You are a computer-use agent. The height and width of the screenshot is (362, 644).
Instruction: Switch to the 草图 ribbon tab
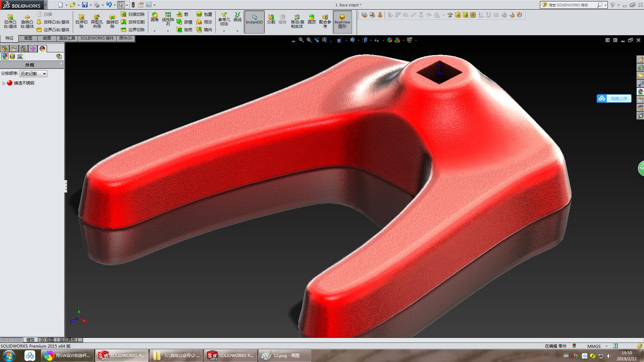(x=28, y=38)
